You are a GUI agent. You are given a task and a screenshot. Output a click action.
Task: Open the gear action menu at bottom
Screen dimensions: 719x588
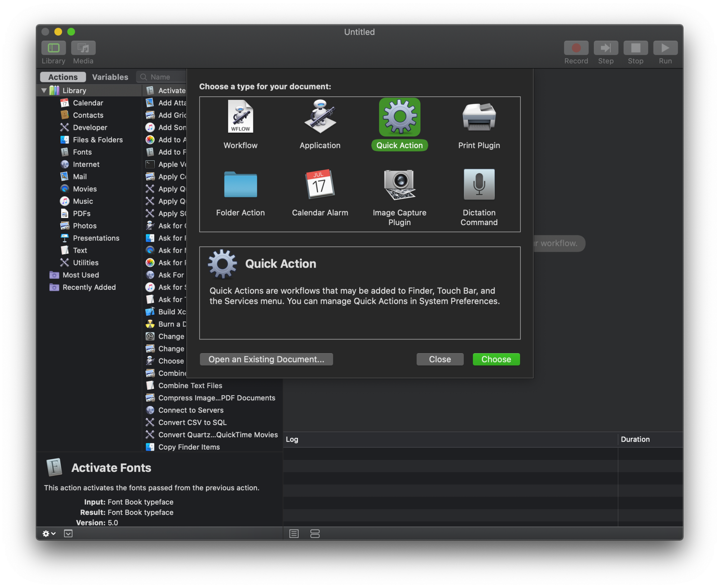click(x=49, y=534)
